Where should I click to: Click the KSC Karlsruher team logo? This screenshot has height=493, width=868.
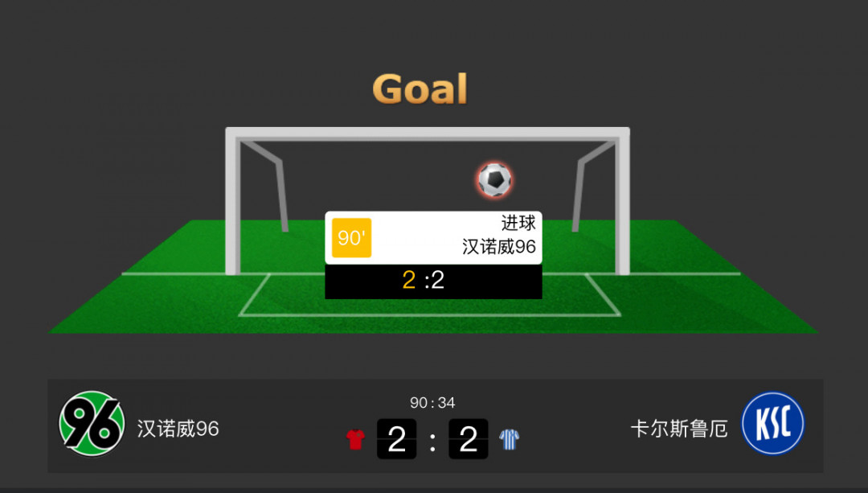point(773,424)
